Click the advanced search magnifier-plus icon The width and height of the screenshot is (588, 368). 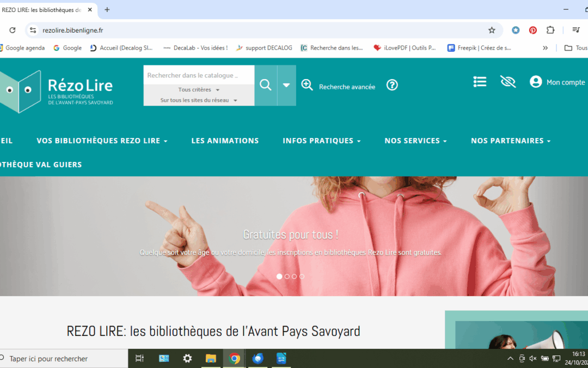[x=307, y=85]
